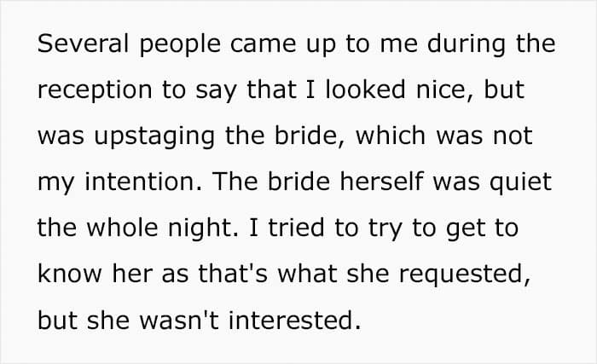Click the word "herself" in the paragraph
Viewport: 597px width, 364px height.
click(381, 182)
